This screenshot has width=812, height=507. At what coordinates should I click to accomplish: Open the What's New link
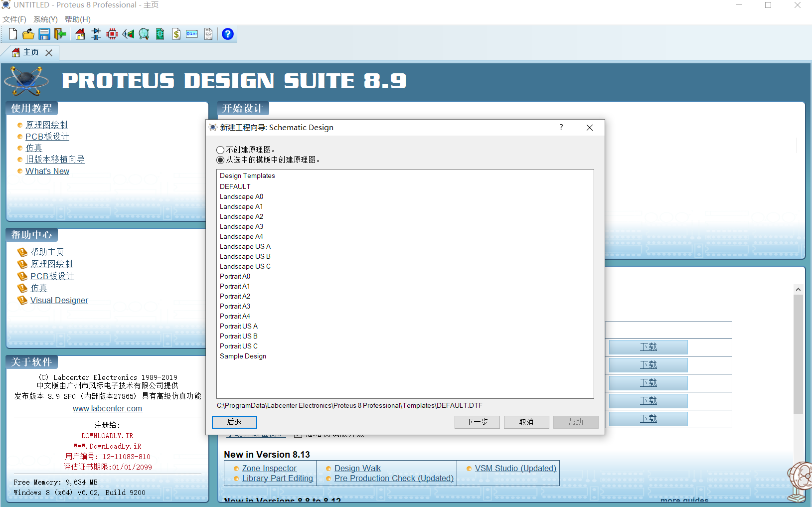tap(47, 171)
